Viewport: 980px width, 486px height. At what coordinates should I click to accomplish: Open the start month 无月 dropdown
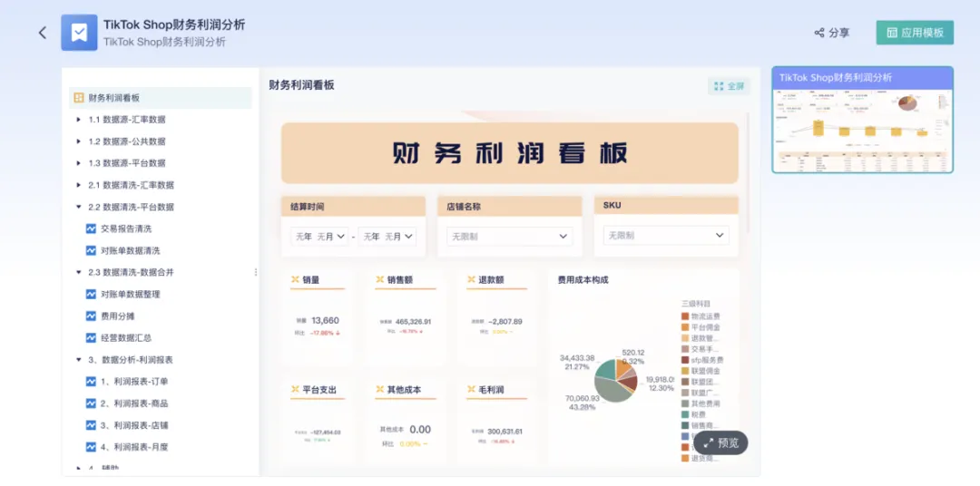pyautogui.click(x=328, y=236)
